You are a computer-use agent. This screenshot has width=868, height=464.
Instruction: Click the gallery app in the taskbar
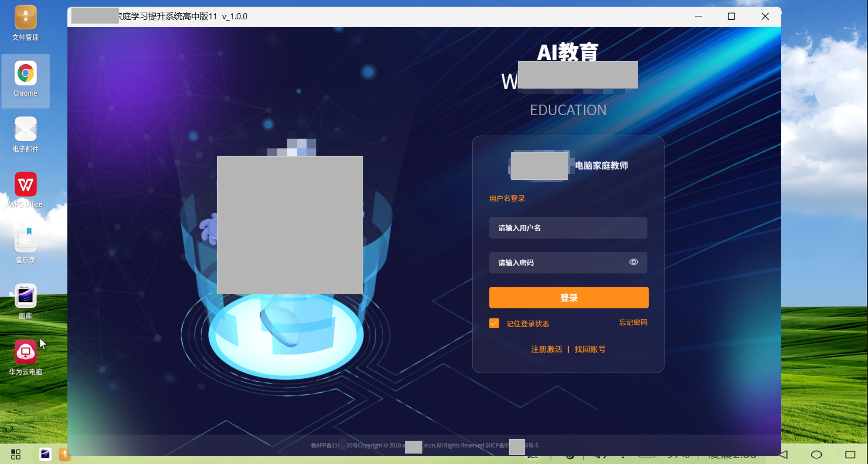(45, 454)
